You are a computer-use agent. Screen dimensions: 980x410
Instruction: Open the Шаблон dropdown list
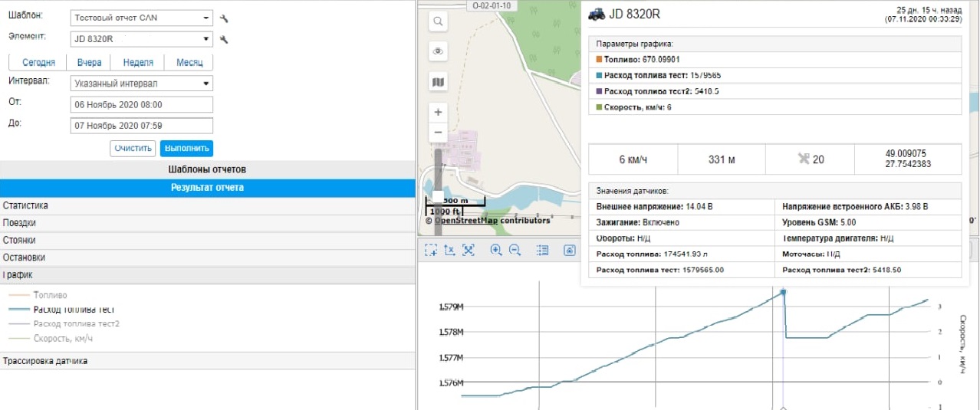tap(141, 18)
